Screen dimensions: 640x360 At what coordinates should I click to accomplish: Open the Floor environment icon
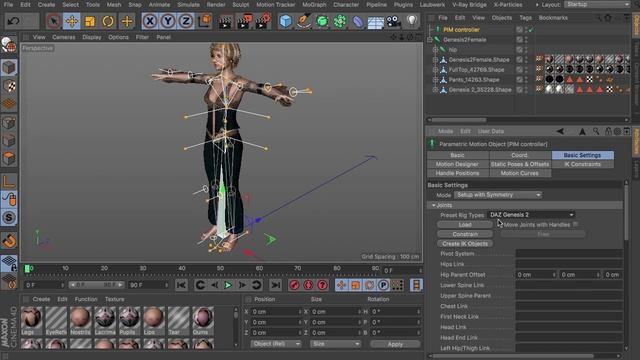pos(376,21)
